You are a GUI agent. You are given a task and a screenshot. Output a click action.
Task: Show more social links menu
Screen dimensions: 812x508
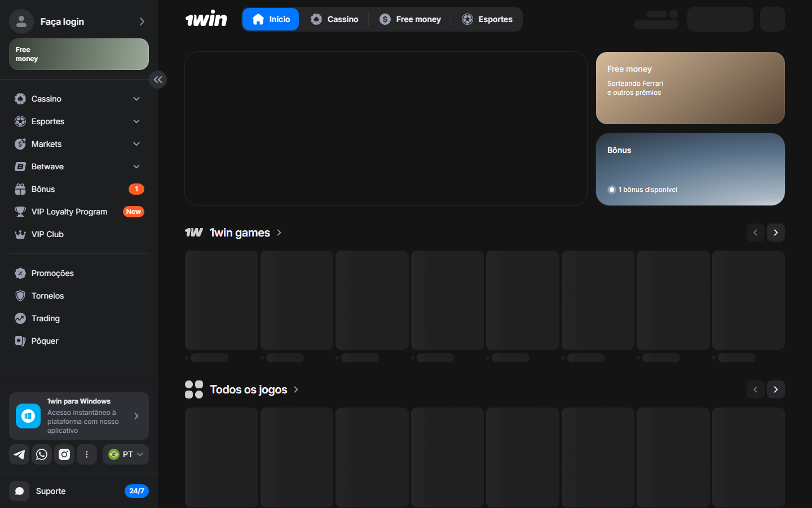(87, 454)
